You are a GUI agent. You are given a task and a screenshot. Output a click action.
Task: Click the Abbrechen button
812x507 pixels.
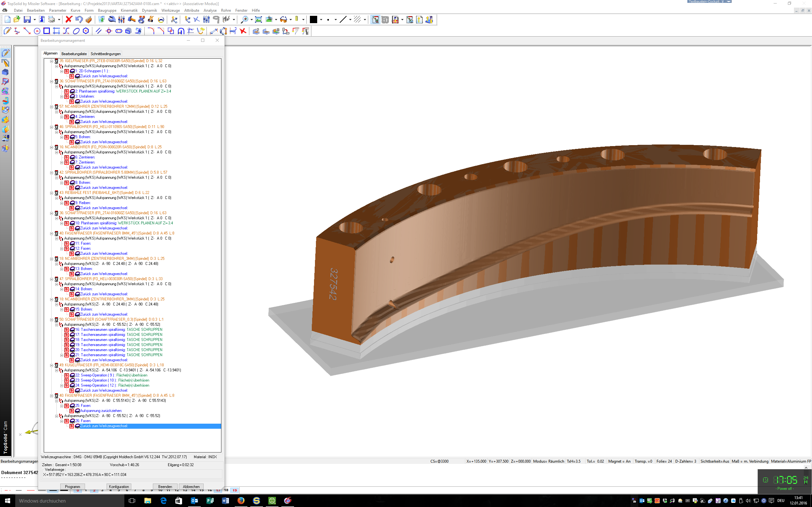pyautogui.click(x=191, y=486)
